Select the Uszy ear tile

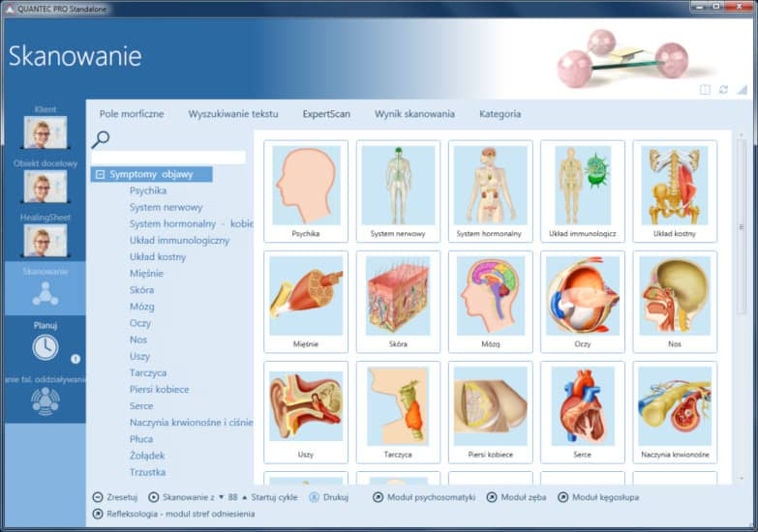306,411
